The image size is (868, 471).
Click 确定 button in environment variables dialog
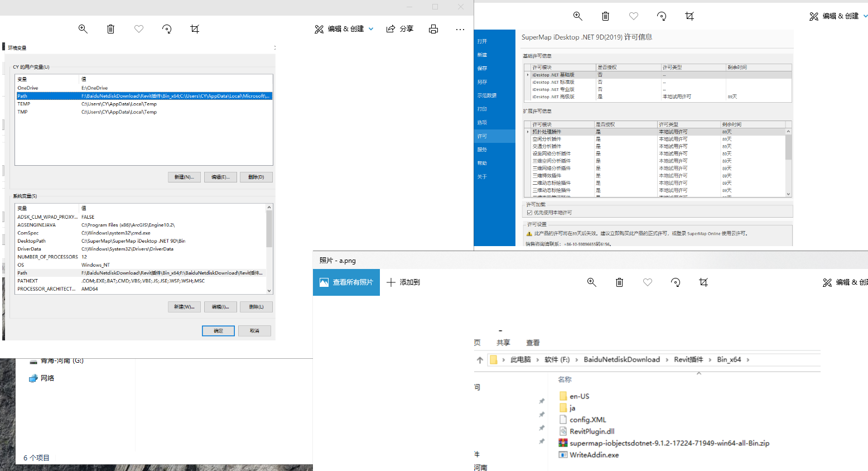click(218, 331)
